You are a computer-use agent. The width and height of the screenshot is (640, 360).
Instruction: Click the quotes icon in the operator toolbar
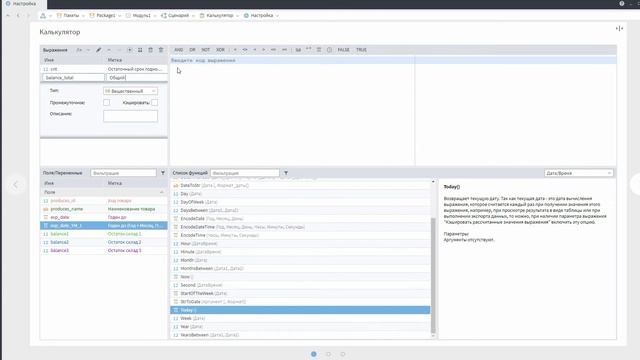coord(309,49)
